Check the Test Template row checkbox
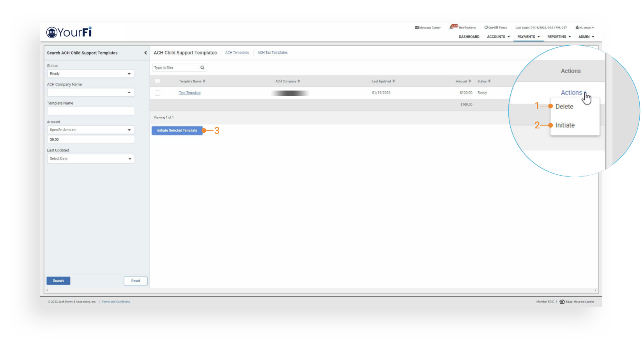This screenshot has height=338, width=644. [157, 93]
